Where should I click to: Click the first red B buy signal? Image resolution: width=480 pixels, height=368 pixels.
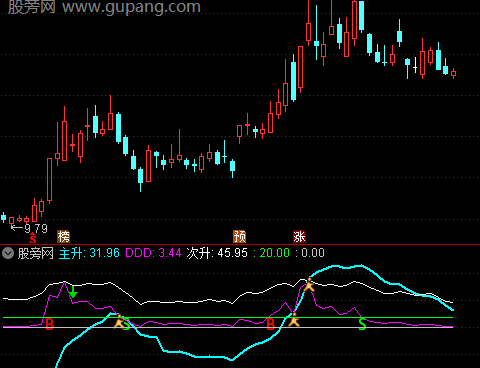click(49, 324)
